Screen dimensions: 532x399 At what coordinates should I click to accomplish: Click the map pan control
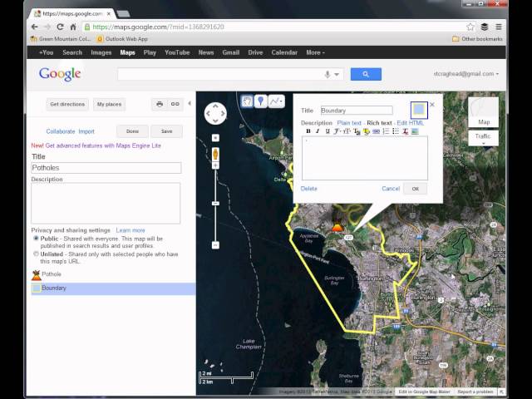pyautogui.click(x=215, y=113)
